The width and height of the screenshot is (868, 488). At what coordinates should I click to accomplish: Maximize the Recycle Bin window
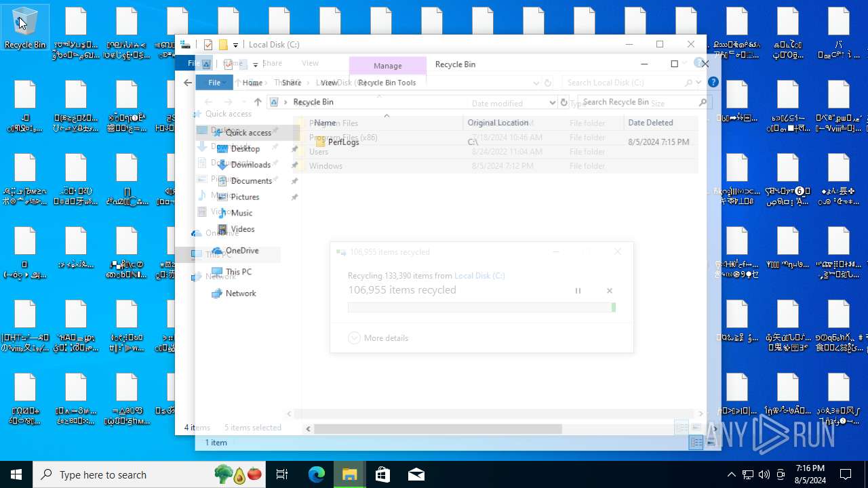click(x=674, y=64)
